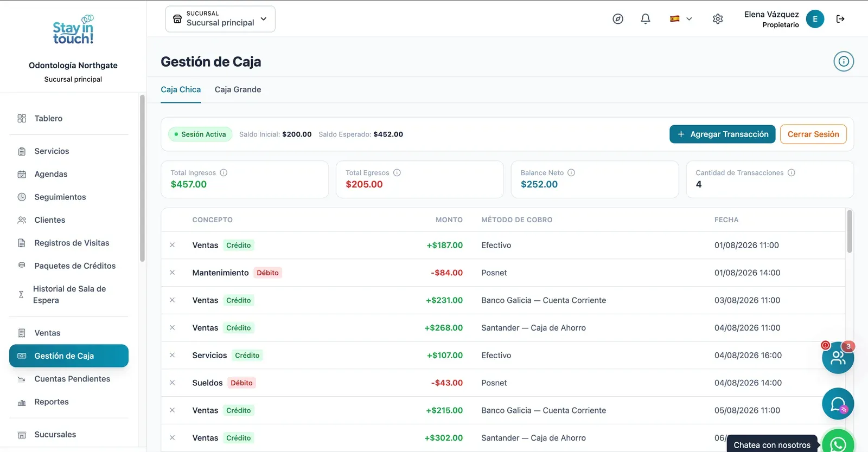Open Agendas from the sidebar
Viewport: 868px width, 452px height.
click(x=69, y=174)
